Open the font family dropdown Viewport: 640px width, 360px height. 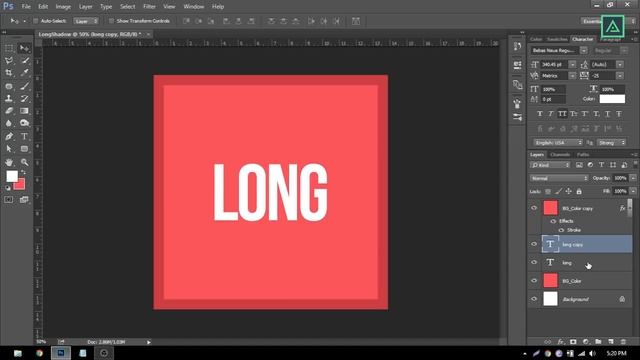point(584,50)
